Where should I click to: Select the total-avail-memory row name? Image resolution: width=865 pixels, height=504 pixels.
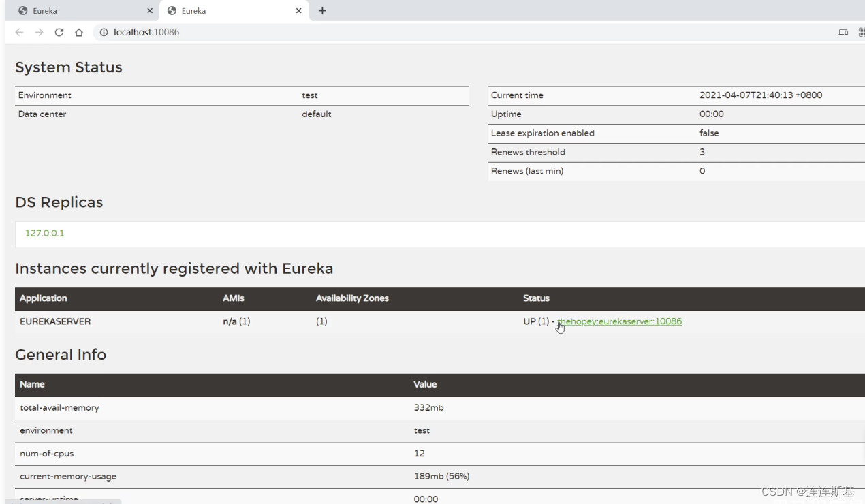tap(59, 408)
